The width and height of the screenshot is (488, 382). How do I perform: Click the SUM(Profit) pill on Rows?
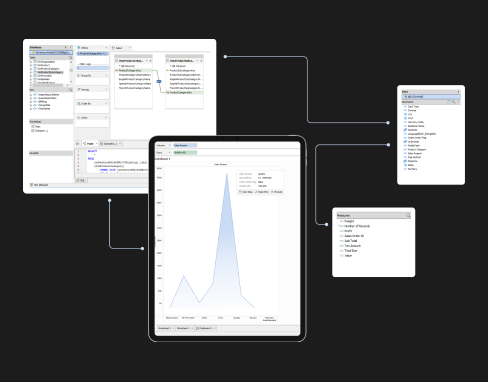[x=185, y=152]
